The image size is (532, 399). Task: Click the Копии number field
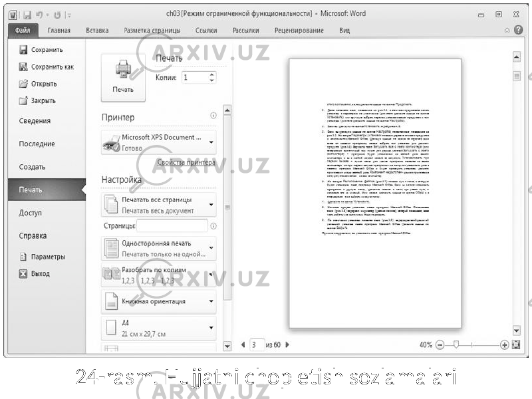click(196, 78)
